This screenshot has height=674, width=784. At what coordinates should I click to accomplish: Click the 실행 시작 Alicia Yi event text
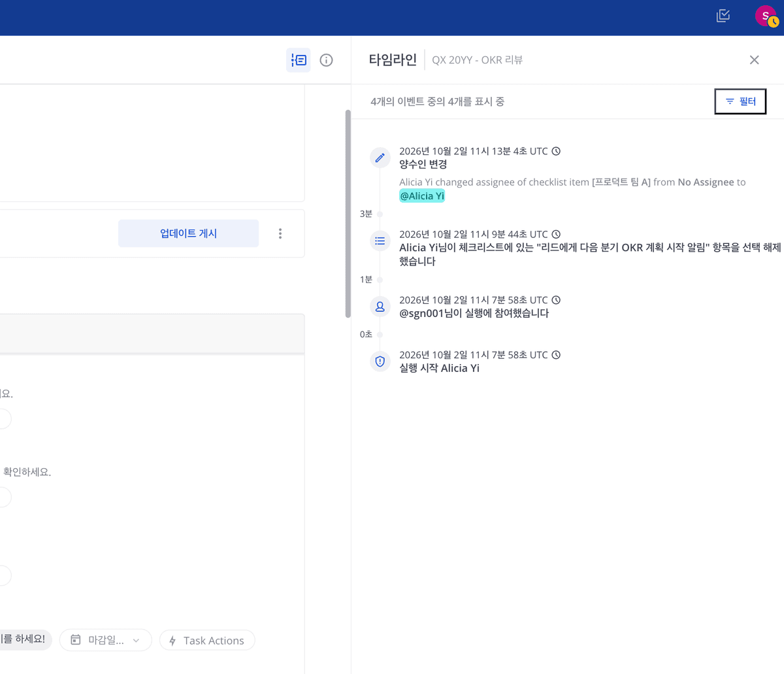[439, 368]
